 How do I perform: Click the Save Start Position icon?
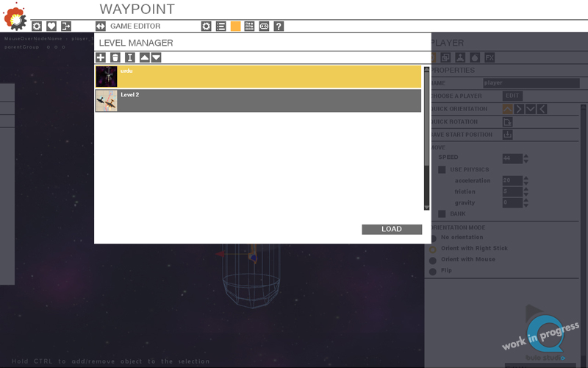(507, 135)
